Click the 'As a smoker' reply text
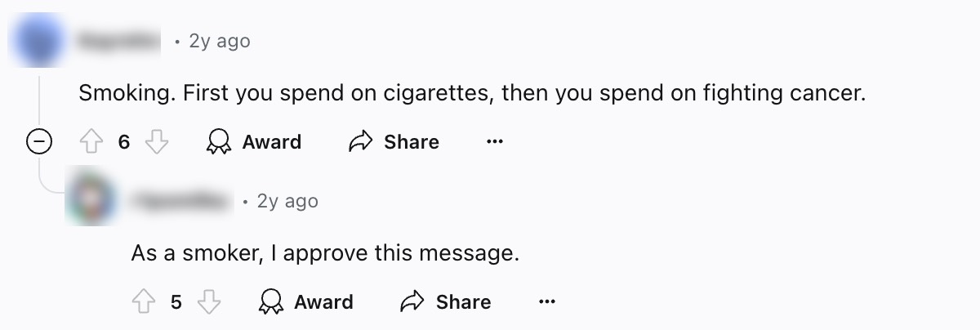 [325, 253]
